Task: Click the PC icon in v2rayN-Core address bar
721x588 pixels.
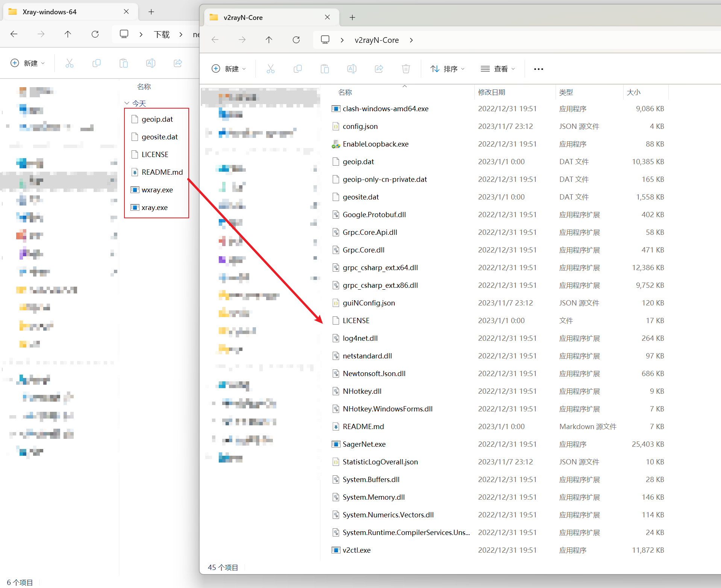Action: (325, 40)
